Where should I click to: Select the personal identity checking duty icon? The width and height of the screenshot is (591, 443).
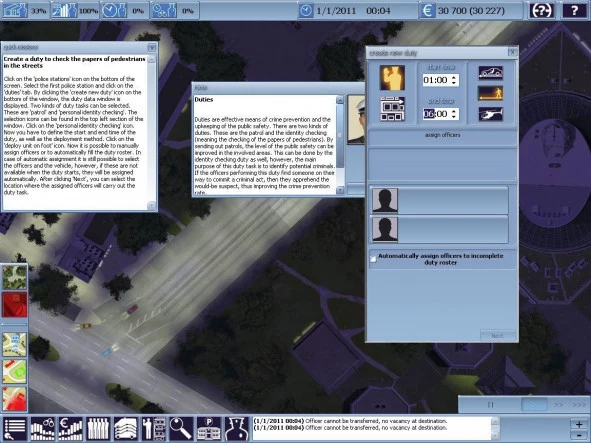392,109
